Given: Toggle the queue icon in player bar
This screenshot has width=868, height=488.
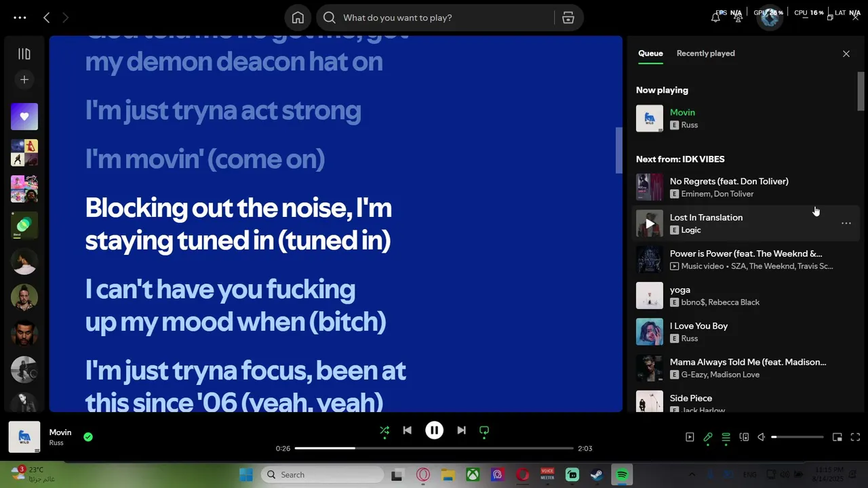Looking at the screenshot, I should coord(726,437).
